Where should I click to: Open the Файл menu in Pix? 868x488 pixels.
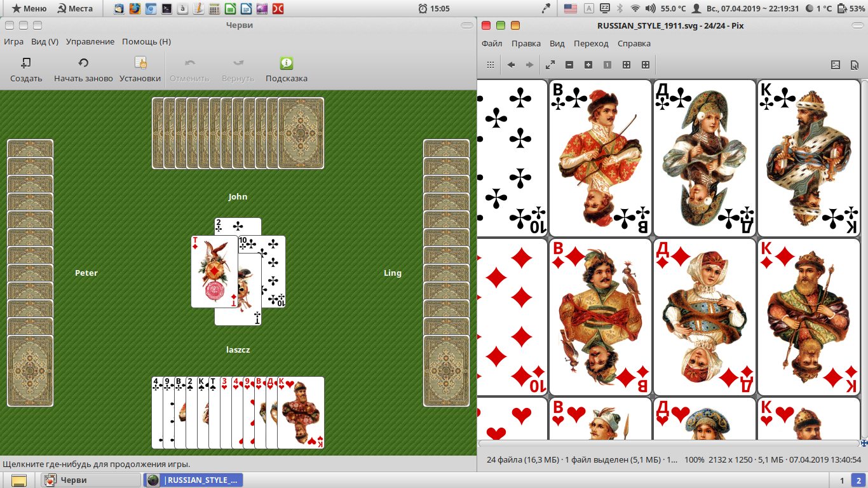point(492,43)
